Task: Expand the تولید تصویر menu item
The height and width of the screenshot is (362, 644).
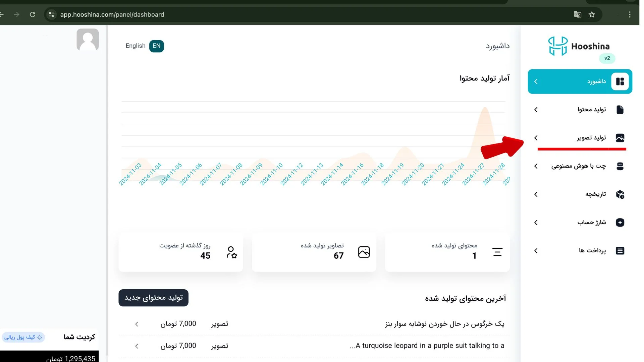Action: [537, 137]
